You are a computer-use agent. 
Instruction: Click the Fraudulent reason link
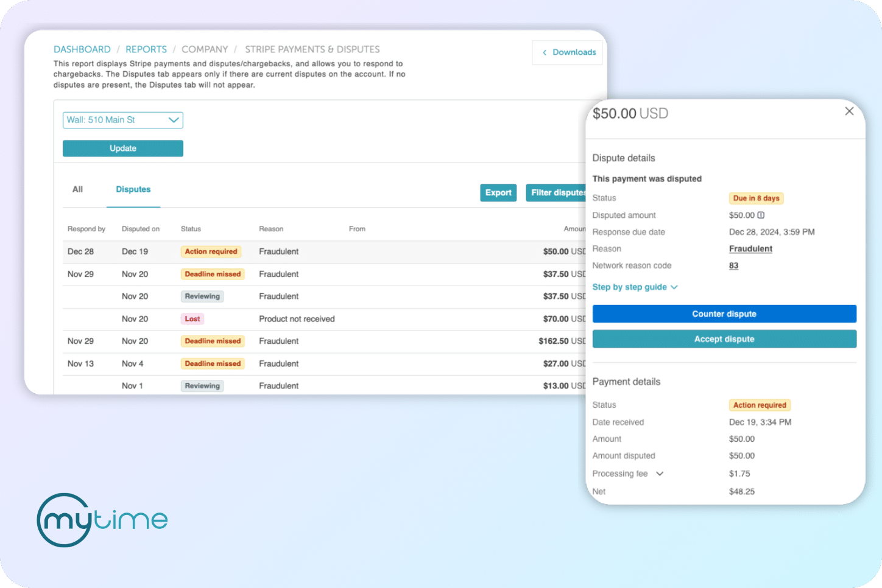coord(750,248)
